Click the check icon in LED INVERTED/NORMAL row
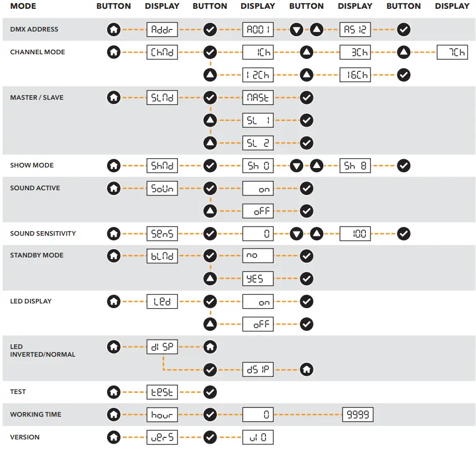Screen dimensions: 476x457 point(210,370)
